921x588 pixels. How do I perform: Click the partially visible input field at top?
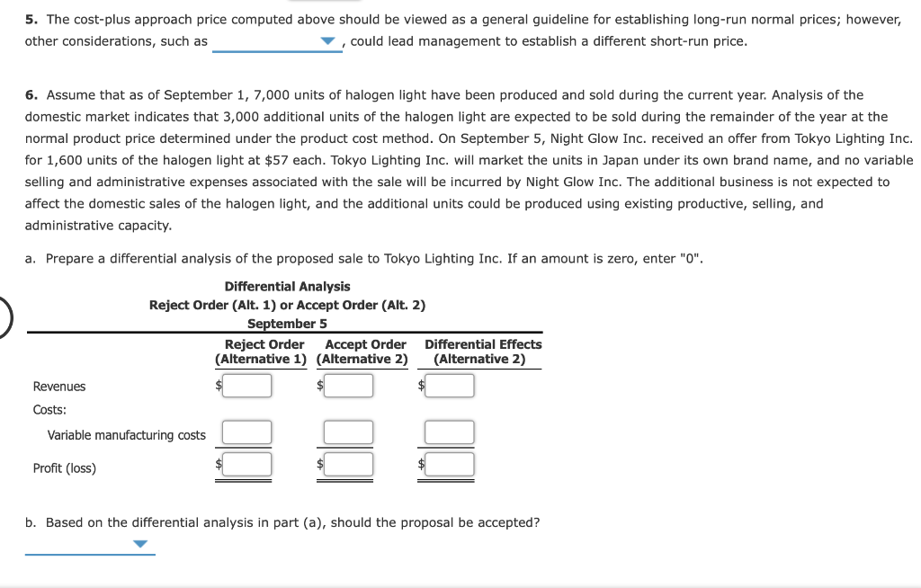[324, 3]
